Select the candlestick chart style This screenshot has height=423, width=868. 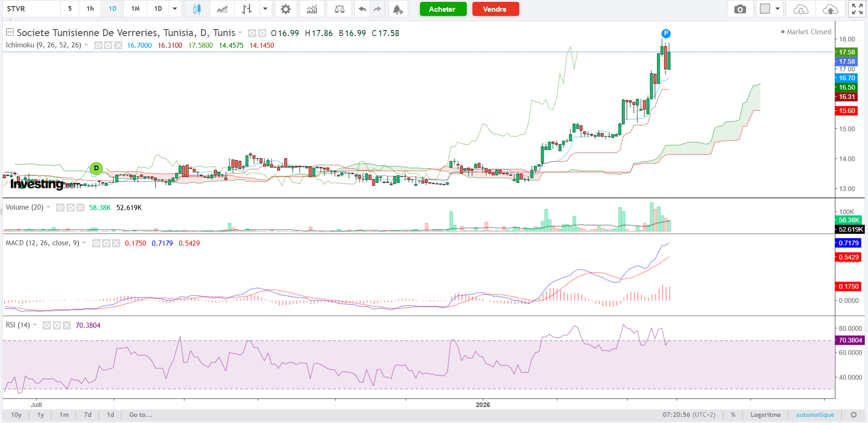click(197, 9)
